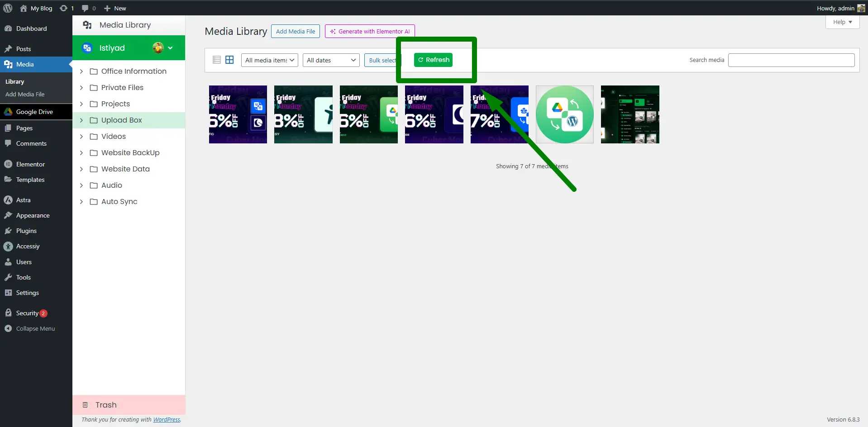The width and height of the screenshot is (868, 427).
Task: Select the Elementor icon in the sidebar
Action: pyautogui.click(x=9, y=164)
